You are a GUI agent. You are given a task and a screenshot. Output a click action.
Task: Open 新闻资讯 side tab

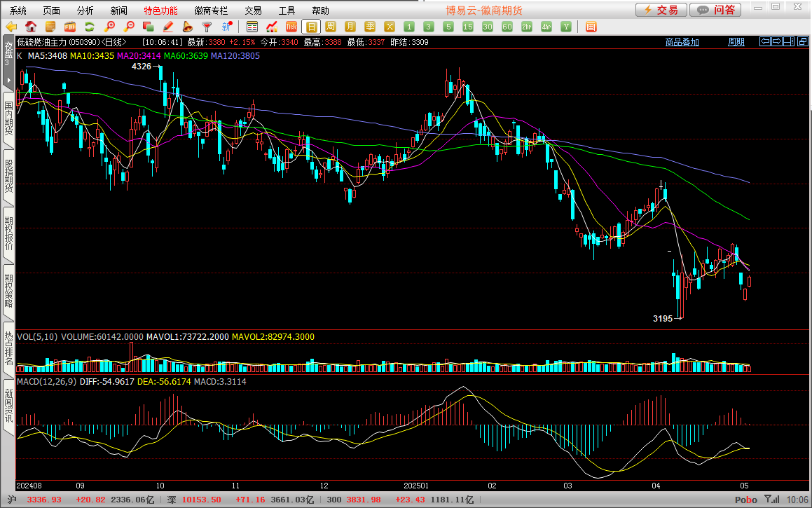point(8,406)
